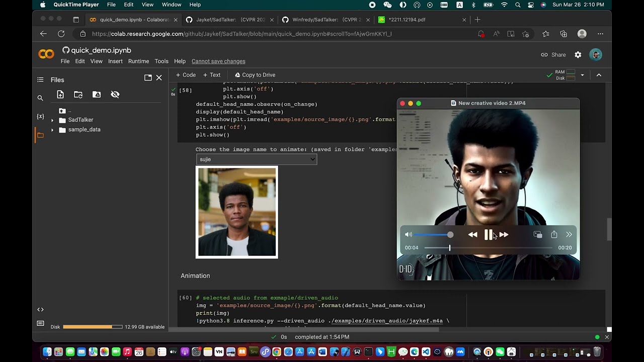The height and width of the screenshot is (362, 644).
Task: Click the Share button
Action: (553, 55)
